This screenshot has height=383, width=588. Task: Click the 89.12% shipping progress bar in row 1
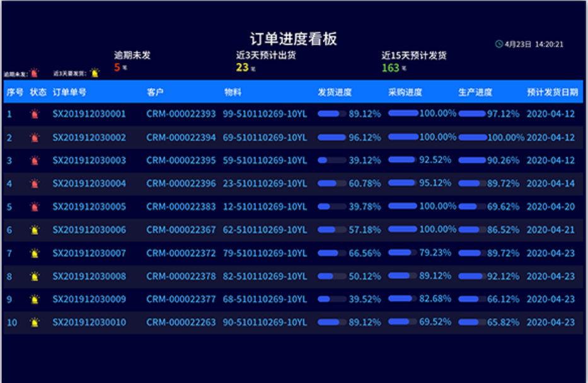[332, 114]
